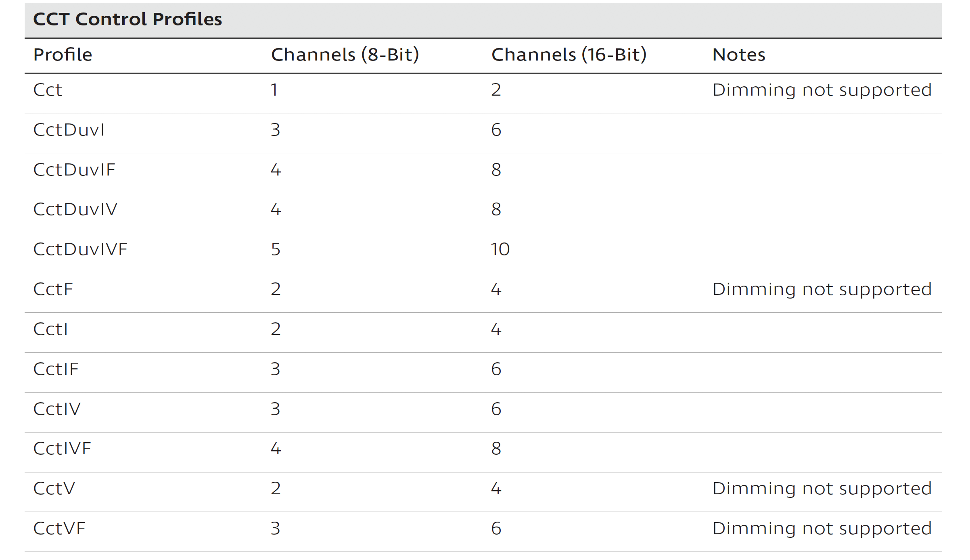Select the "CctF" profile name
The height and width of the screenshot is (560, 970).
pos(53,289)
